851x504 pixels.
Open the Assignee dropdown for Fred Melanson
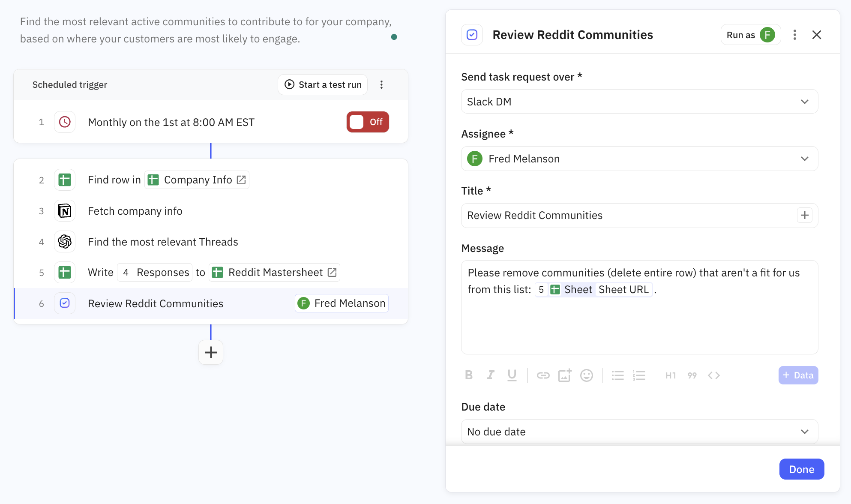(x=639, y=159)
